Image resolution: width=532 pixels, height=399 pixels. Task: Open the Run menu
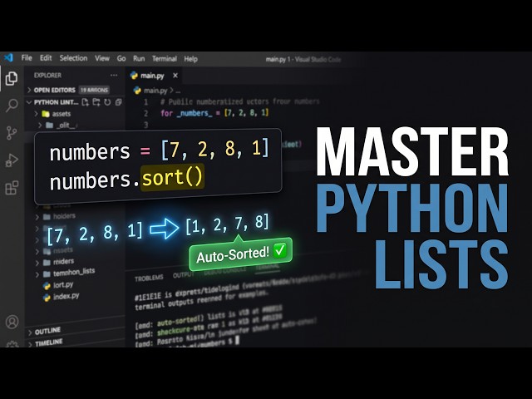point(139,58)
